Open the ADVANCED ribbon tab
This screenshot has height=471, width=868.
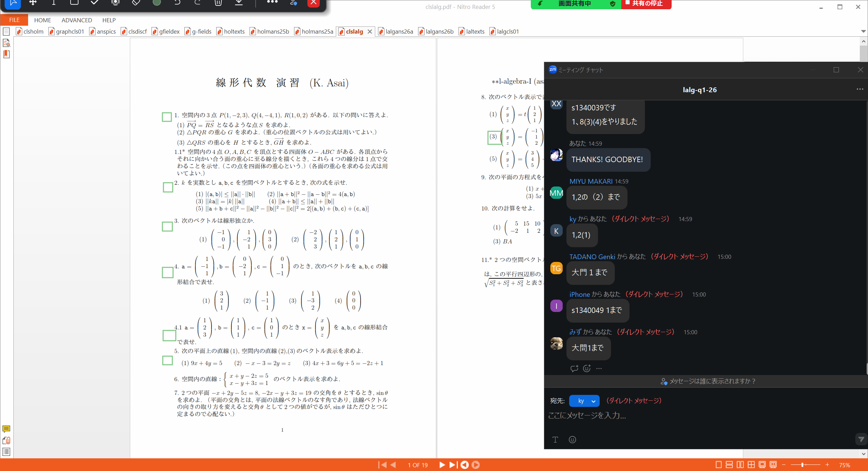(x=77, y=20)
